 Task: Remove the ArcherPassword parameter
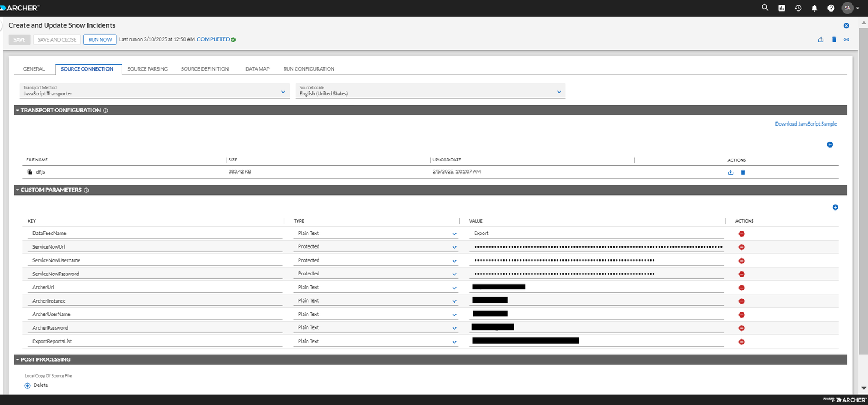[x=741, y=328]
